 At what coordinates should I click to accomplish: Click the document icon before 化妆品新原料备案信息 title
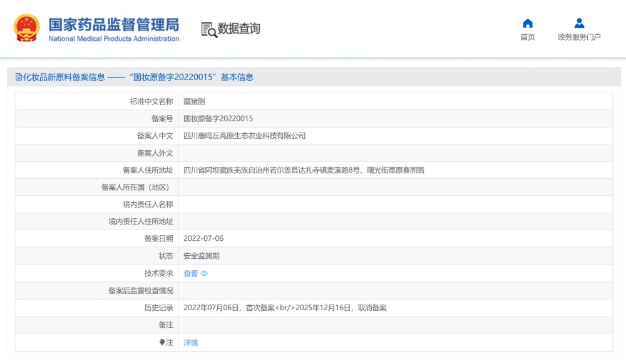tap(19, 76)
